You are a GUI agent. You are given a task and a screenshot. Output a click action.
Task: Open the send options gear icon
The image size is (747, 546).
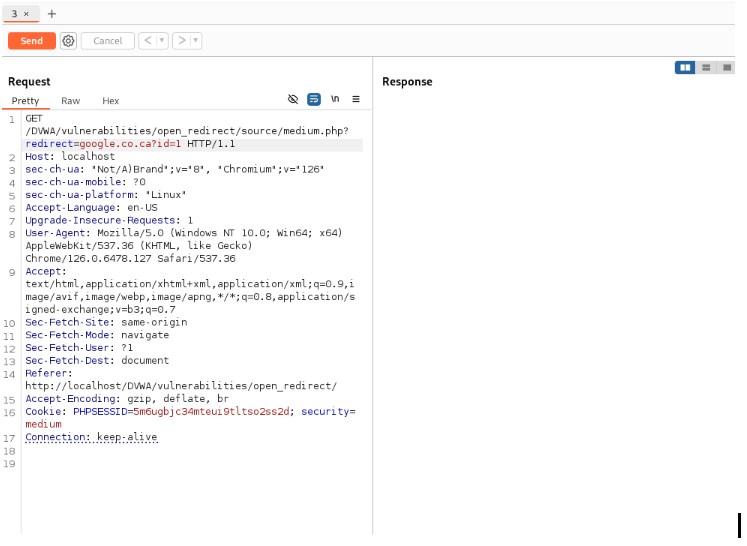[68, 41]
